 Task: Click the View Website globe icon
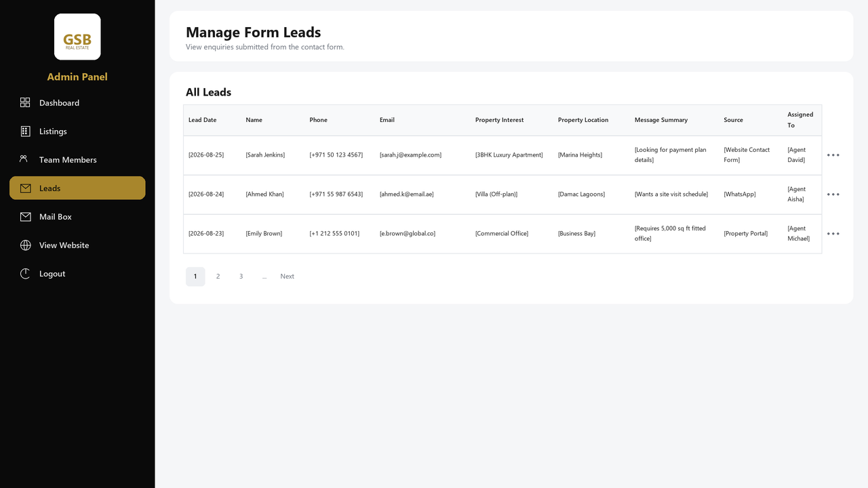[x=25, y=245]
